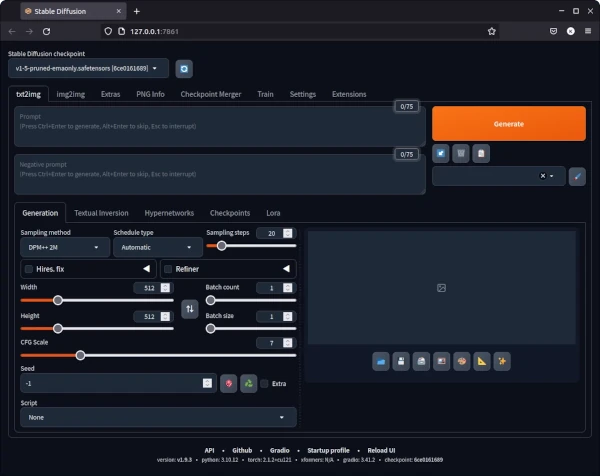Click the browser reload icon

(x=47, y=31)
